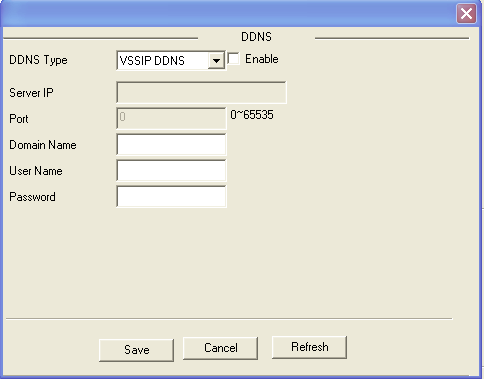Select the Password input field
This screenshot has height=379, width=484.
pyautogui.click(x=171, y=197)
